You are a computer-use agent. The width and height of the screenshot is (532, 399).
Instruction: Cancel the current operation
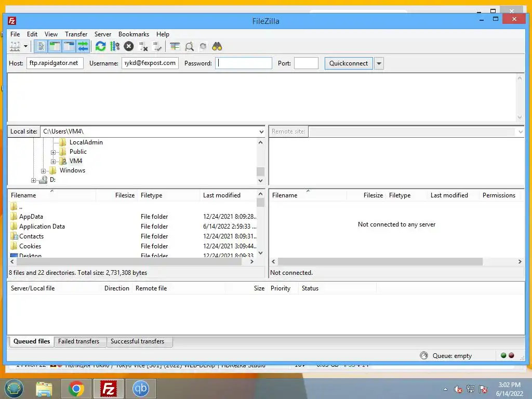(129, 46)
